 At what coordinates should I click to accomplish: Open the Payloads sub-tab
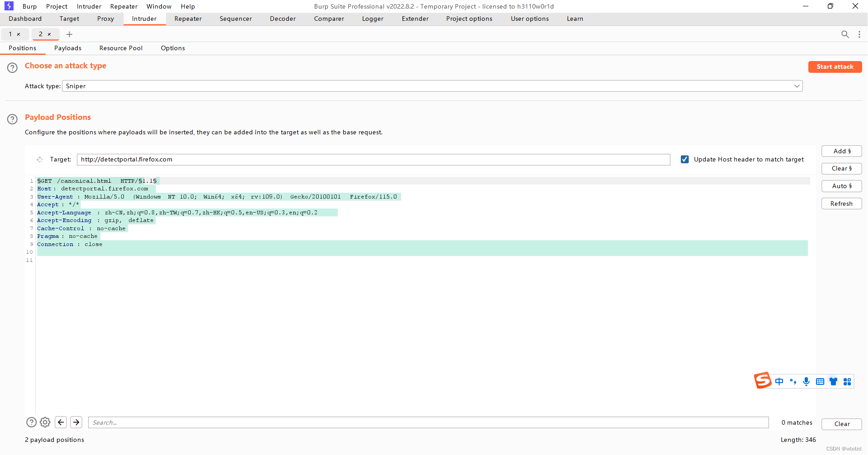[68, 48]
